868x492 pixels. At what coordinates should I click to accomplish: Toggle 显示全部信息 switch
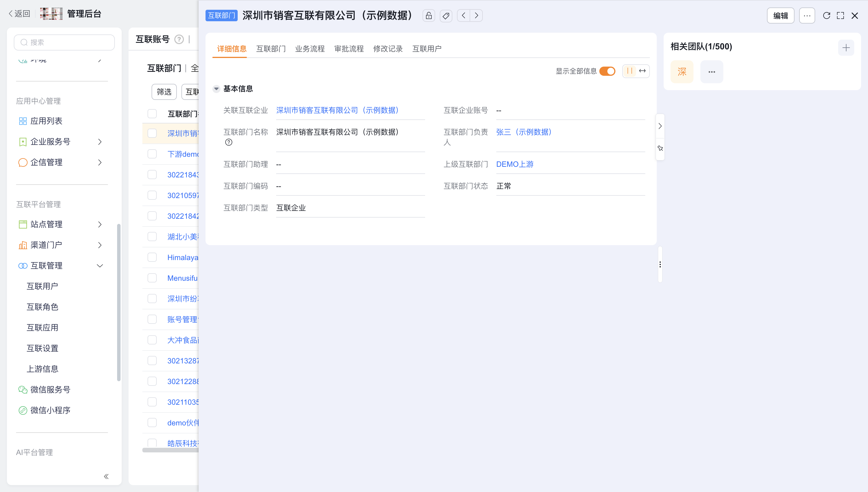pyautogui.click(x=607, y=71)
